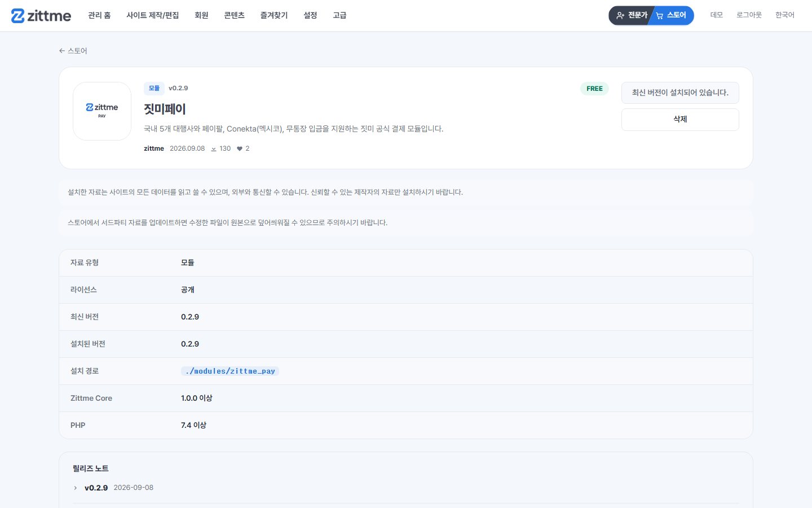Click the ./modules/zittme_pay install path
The width and height of the screenshot is (812, 508).
[230, 371]
